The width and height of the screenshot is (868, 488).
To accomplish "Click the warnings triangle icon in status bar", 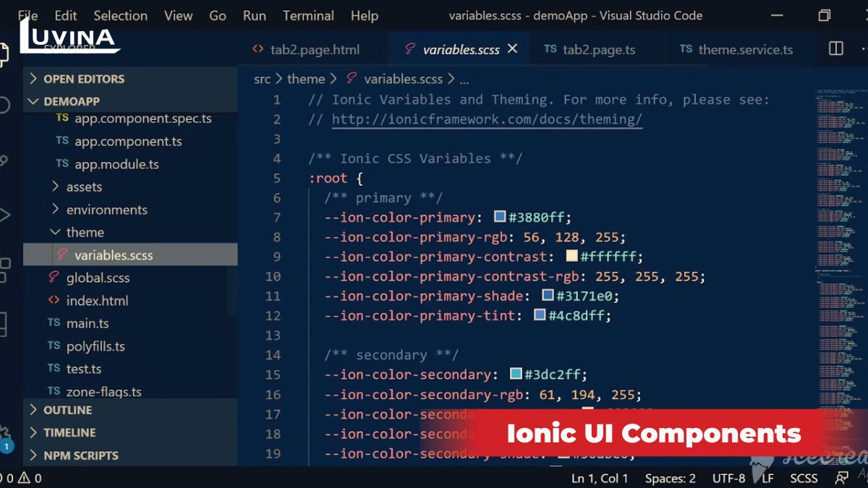I will click(24, 478).
